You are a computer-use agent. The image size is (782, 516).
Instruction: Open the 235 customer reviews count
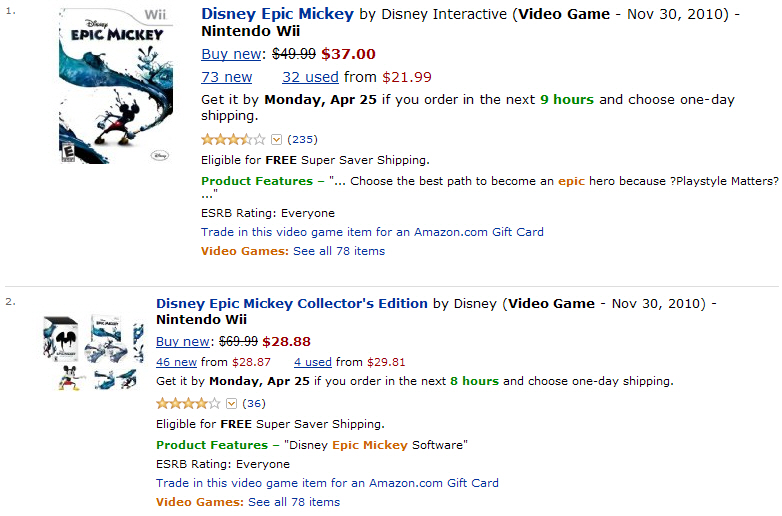(x=302, y=140)
